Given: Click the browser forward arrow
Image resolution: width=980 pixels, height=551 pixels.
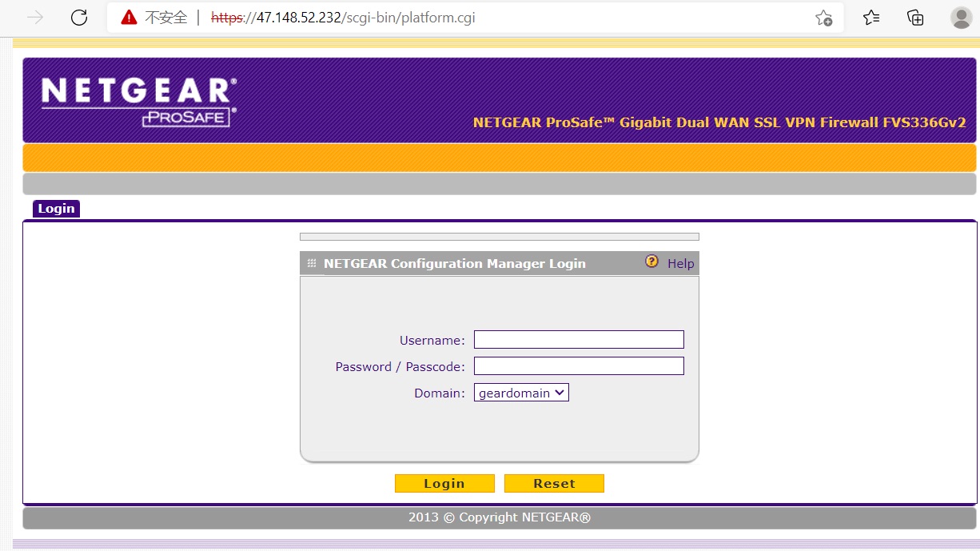Looking at the screenshot, I should click(35, 18).
